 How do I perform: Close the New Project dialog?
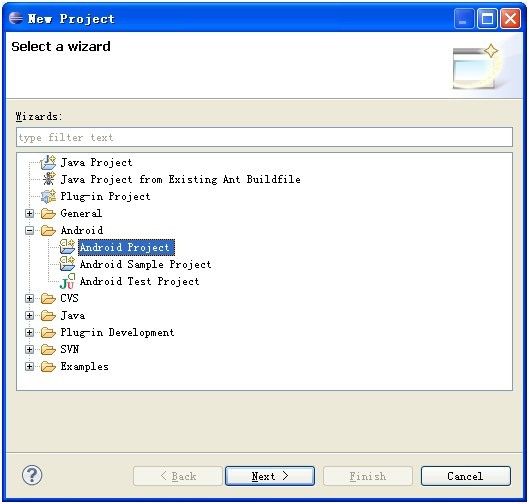tap(510, 18)
